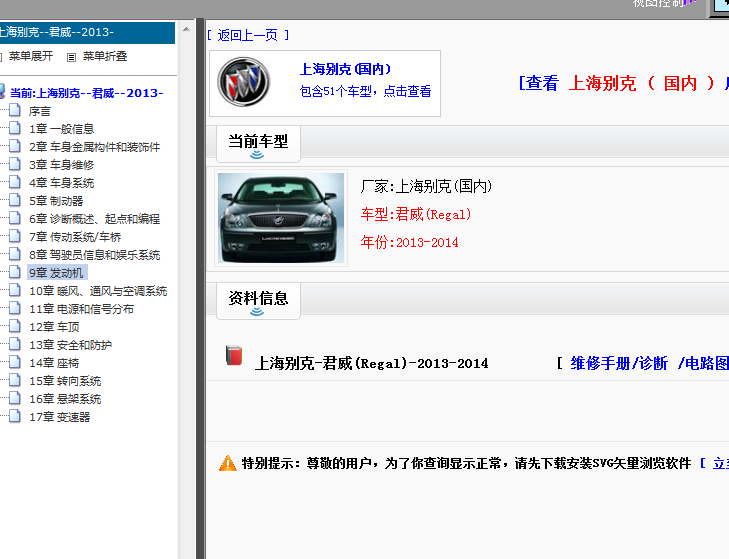Click the red book icon beside 上海别克-君威
This screenshot has width=729, height=559.
tap(234, 356)
